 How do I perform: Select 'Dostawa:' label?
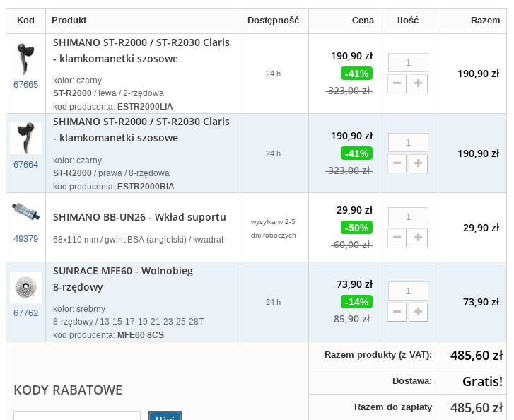[x=412, y=381]
